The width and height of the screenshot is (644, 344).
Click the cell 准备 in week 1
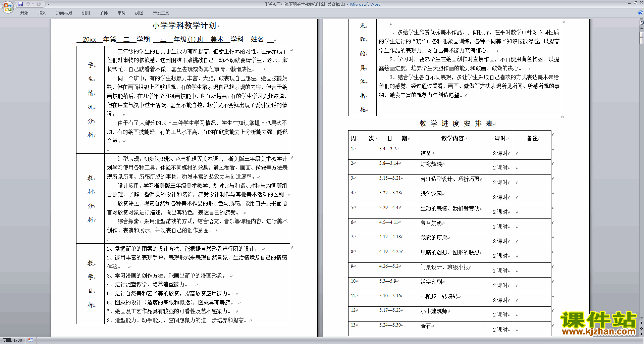click(x=453, y=153)
